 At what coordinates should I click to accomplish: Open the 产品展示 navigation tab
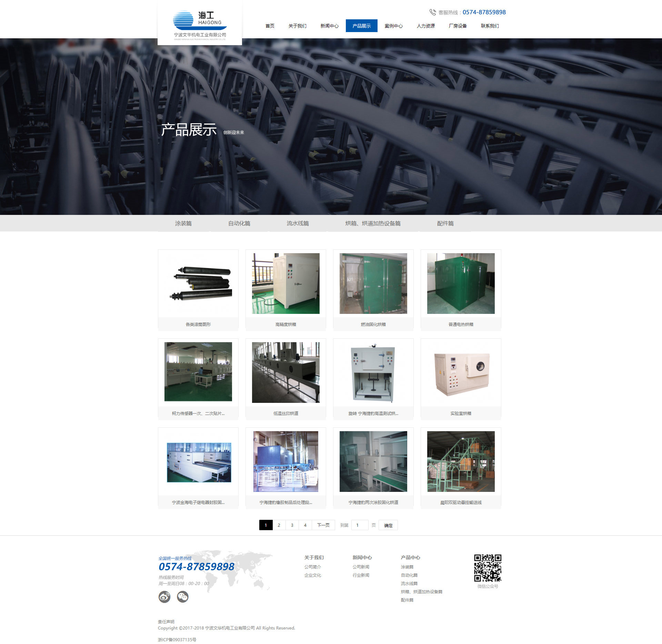tap(361, 26)
